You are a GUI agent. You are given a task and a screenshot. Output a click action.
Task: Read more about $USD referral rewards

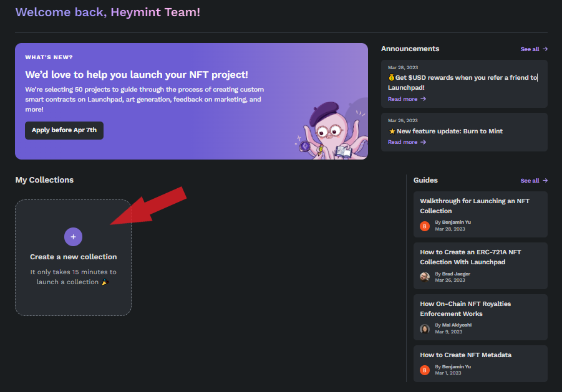(407, 99)
